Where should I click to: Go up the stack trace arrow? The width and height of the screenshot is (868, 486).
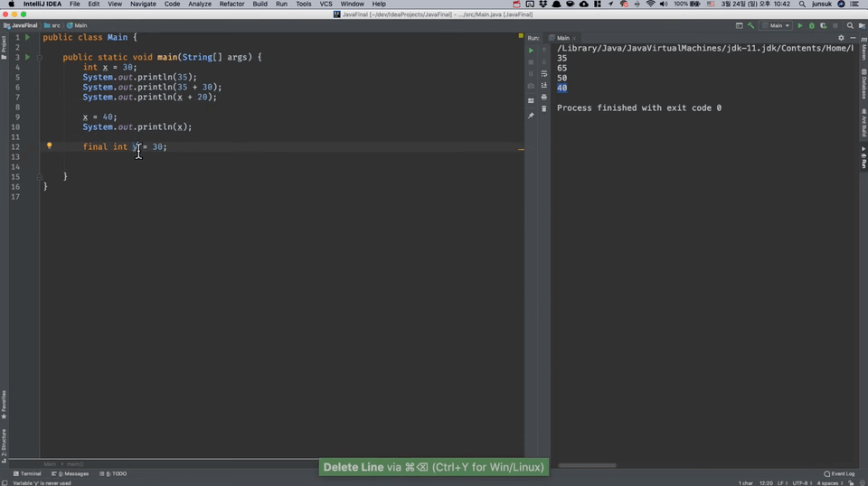(543, 51)
